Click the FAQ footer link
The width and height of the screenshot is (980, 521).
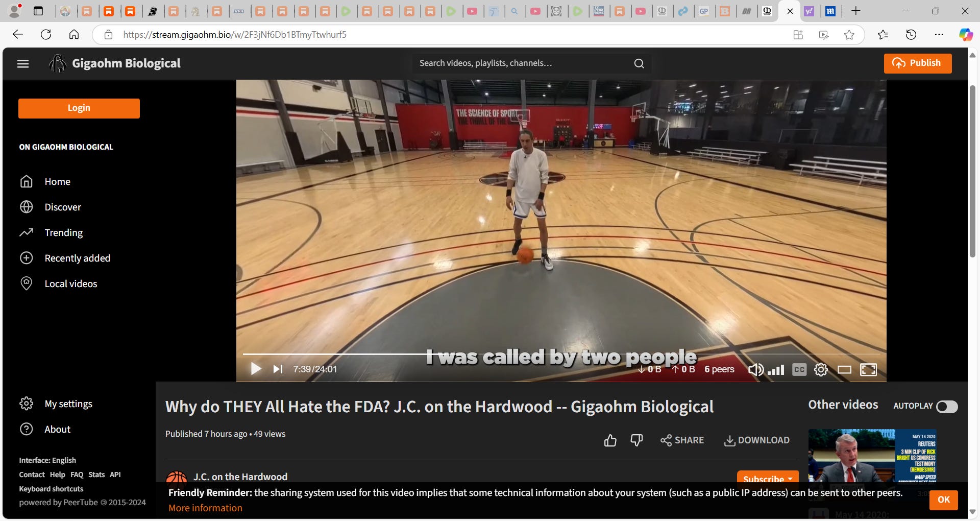(x=77, y=475)
